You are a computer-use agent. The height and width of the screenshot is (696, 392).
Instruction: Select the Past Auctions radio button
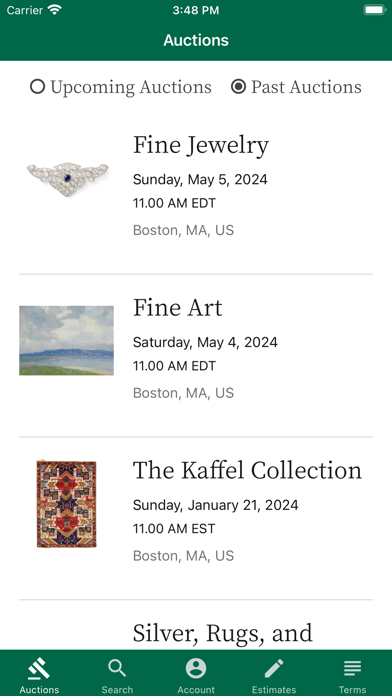click(x=238, y=87)
